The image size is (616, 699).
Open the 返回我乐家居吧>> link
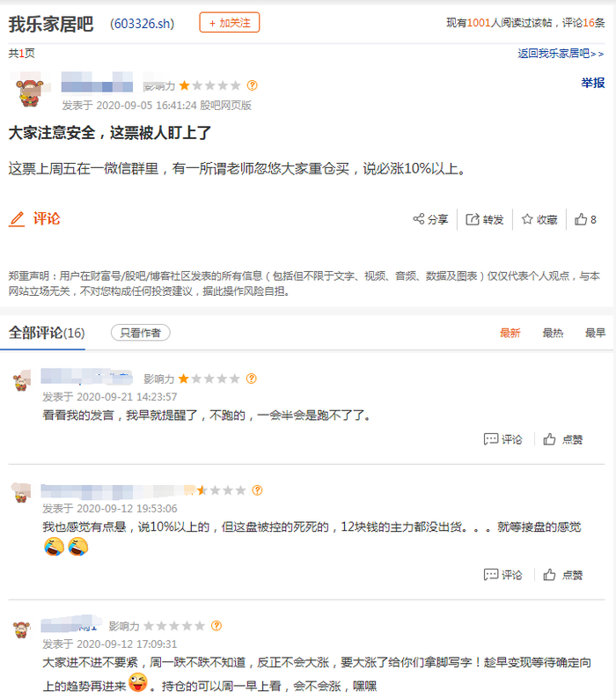[x=561, y=54]
